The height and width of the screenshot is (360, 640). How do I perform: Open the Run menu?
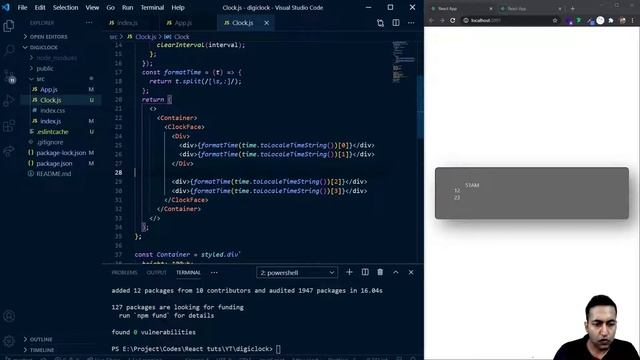[127, 7]
